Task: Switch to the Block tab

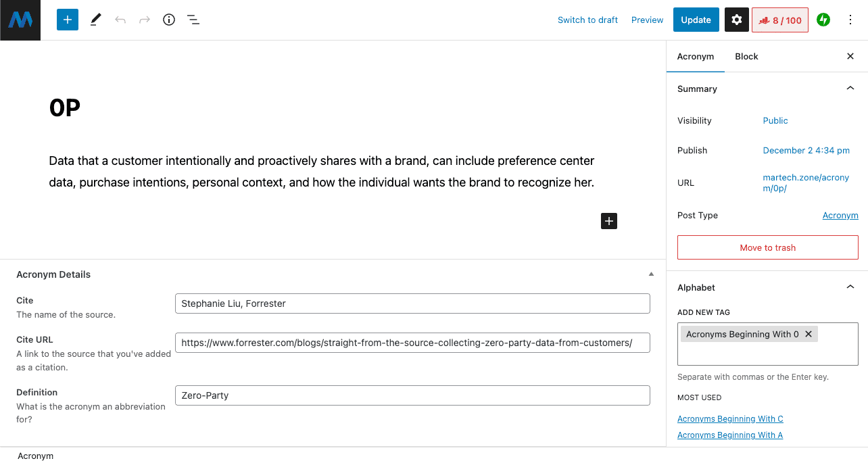Action: pos(746,57)
